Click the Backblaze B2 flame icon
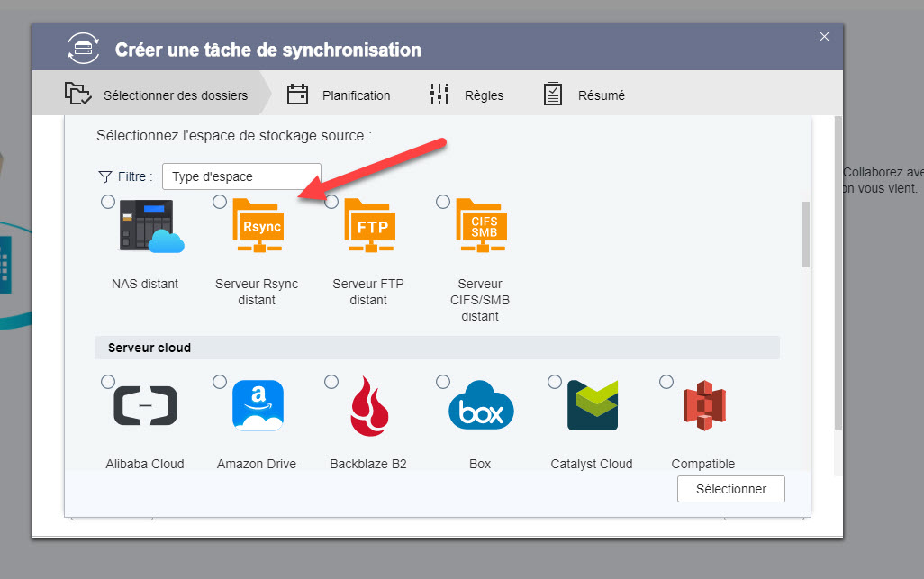The image size is (924, 579). coord(369,406)
